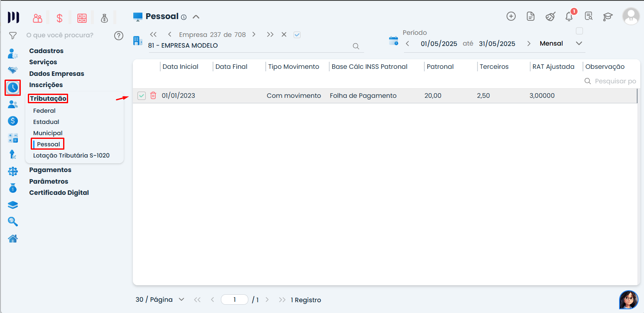Open the period calendar icon
Viewport: 644px width, 313px height.
click(x=393, y=41)
